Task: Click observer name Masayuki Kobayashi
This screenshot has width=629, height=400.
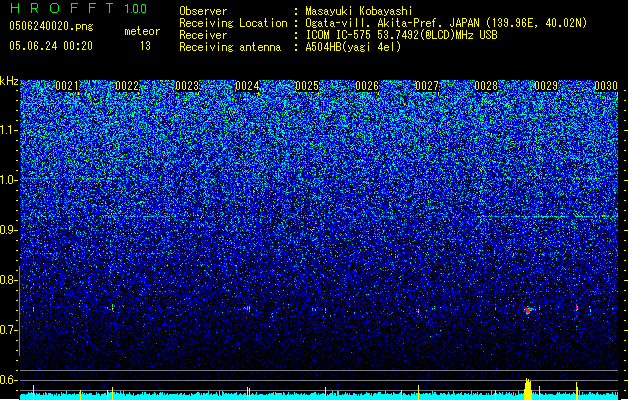Action: coord(359,11)
